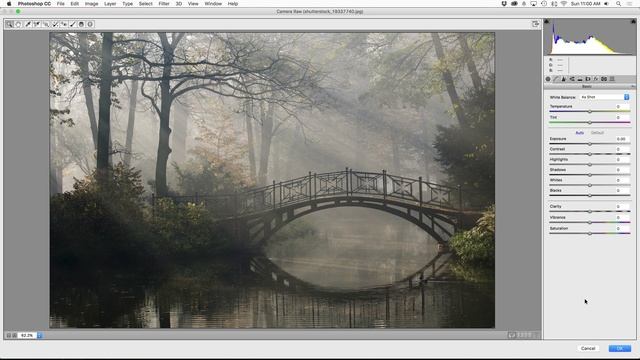Open the zoom level dropdown arrow

(x=40, y=335)
